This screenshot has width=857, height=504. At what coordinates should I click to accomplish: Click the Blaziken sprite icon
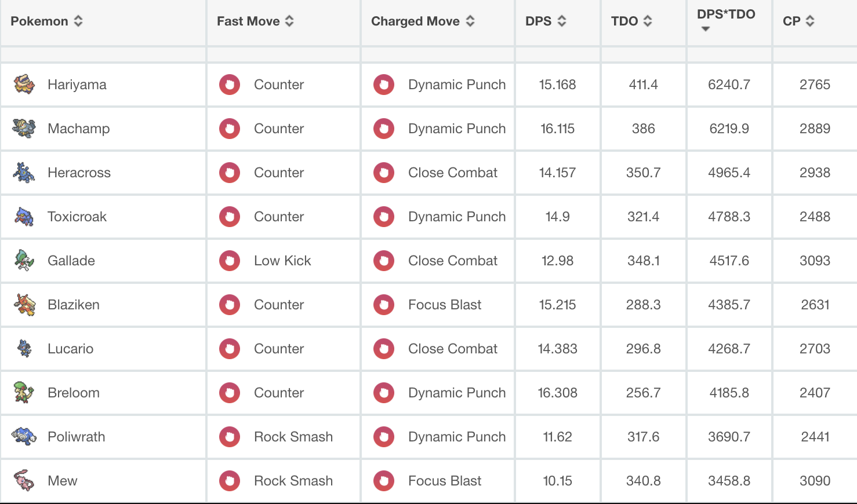24,305
